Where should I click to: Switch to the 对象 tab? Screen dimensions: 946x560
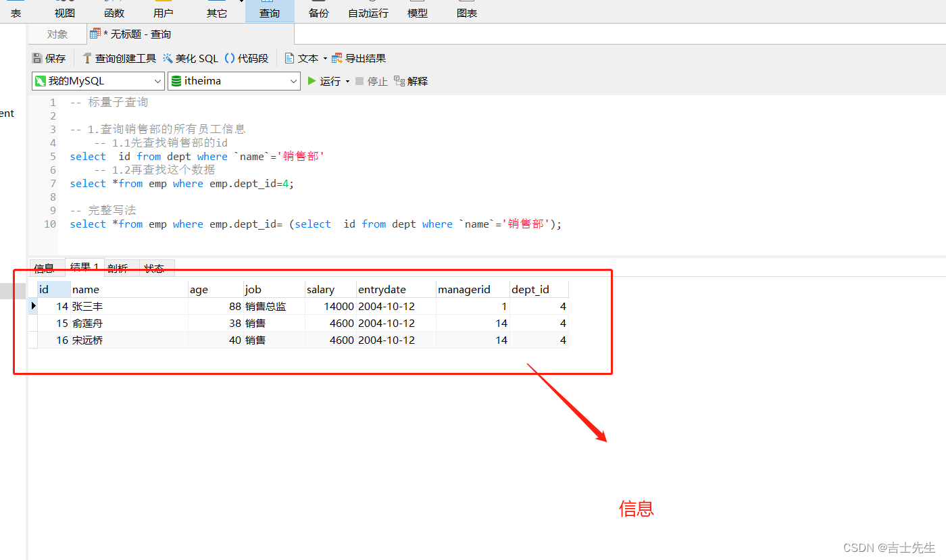(57, 34)
